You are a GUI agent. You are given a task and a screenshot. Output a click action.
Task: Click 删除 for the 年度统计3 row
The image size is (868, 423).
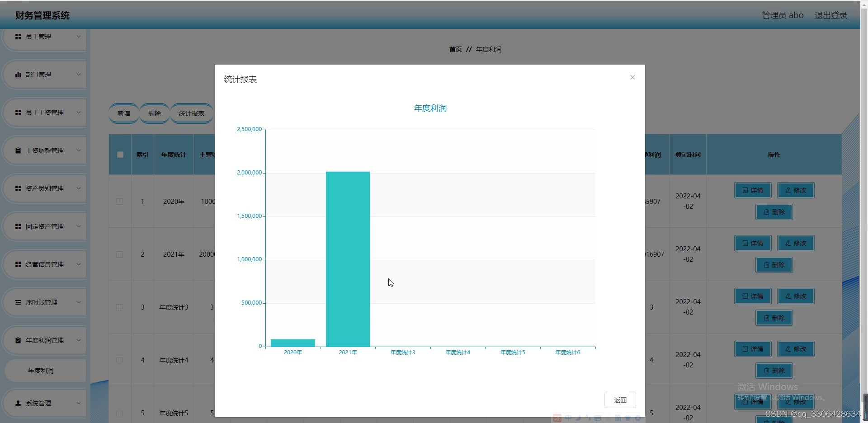774,318
